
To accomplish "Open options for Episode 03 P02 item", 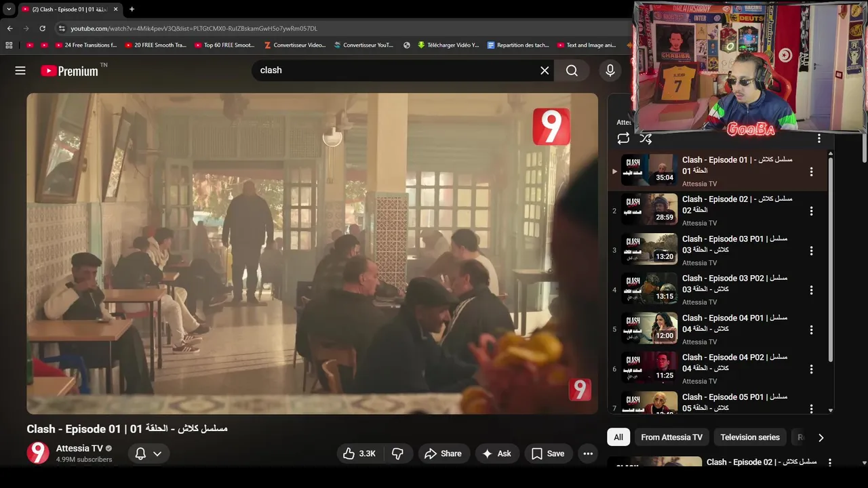I will coord(811,290).
